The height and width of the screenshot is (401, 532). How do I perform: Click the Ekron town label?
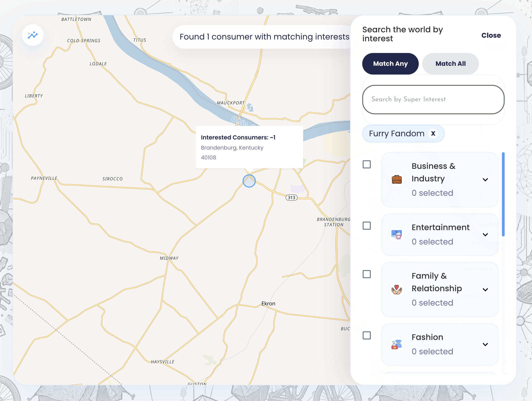pyautogui.click(x=268, y=304)
